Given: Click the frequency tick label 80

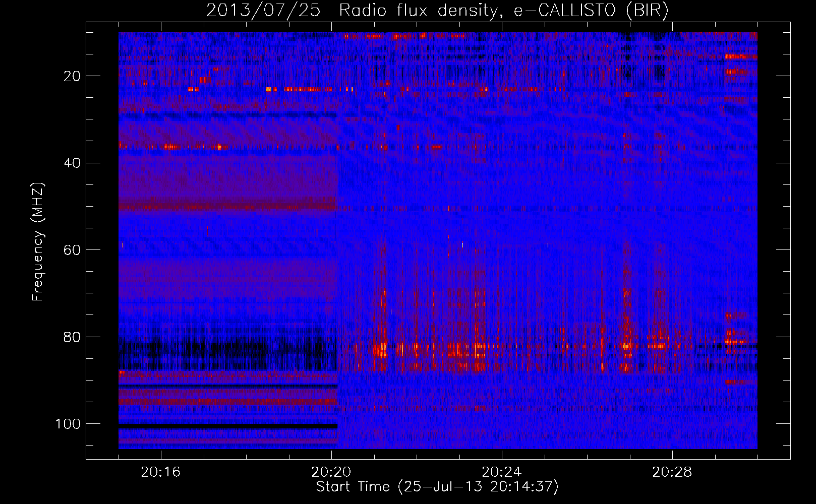Looking at the screenshot, I should tap(72, 337).
